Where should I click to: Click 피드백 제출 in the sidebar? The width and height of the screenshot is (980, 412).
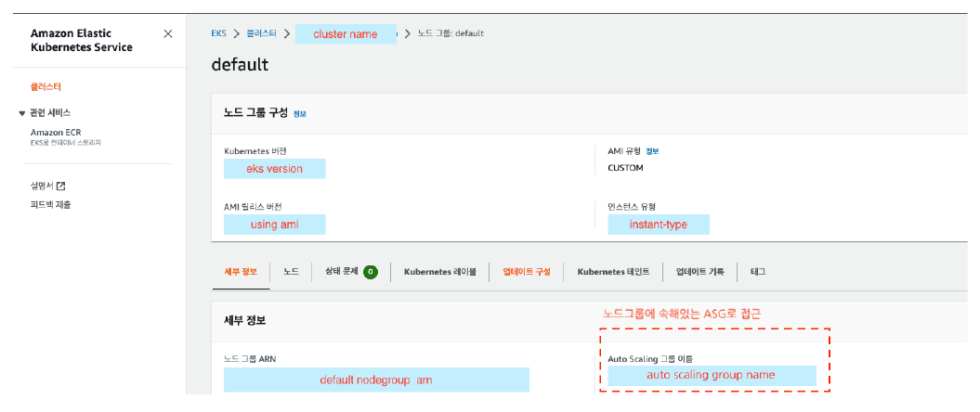(50, 204)
